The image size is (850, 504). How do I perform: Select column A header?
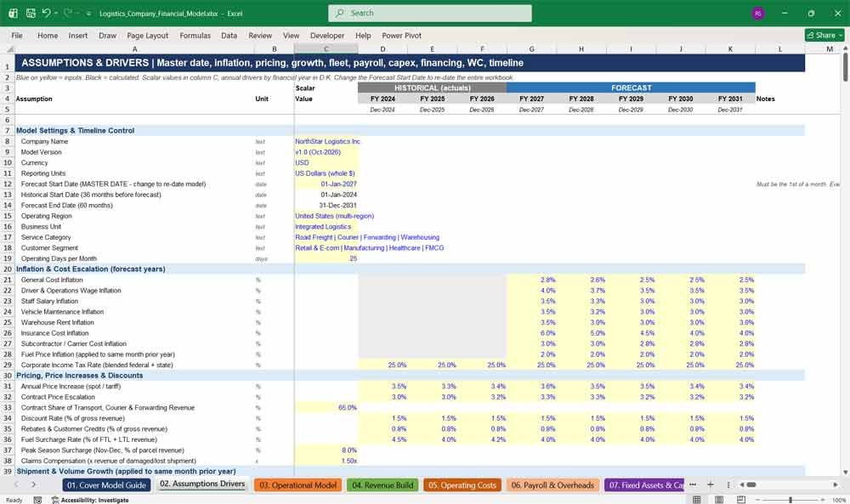[x=134, y=48]
